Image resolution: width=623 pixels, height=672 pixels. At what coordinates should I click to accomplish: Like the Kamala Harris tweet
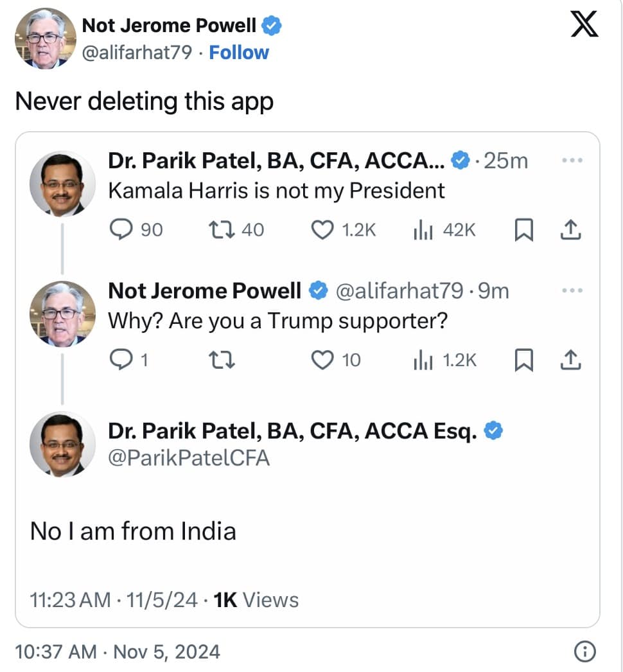pyautogui.click(x=322, y=230)
